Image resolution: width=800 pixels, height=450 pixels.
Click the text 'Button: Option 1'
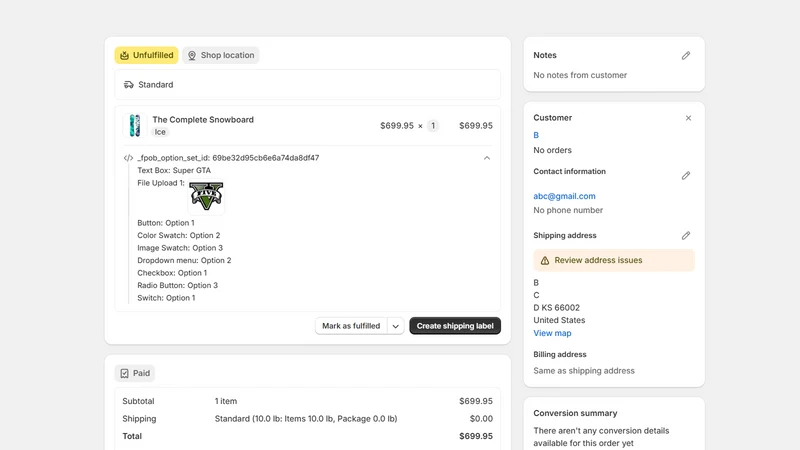pos(166,223)
